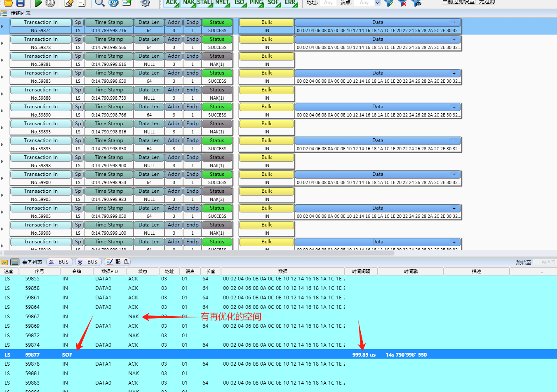557x392 pixels.
Task: Apply filter with green check filter icon
Action: coord(388,3)
